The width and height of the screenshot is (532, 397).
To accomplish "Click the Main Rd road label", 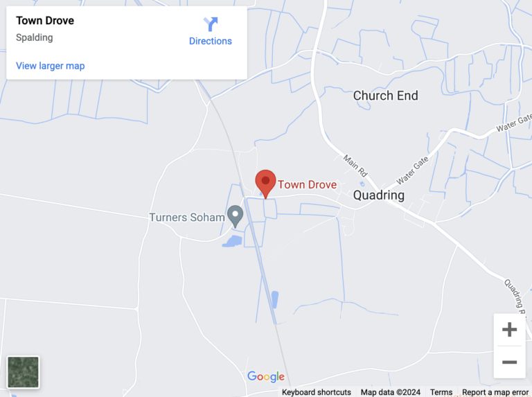I will tap(355, 166).
